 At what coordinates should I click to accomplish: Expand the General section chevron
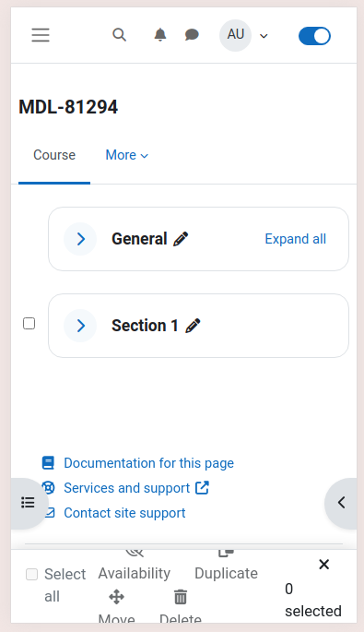[x=80, y=239]
